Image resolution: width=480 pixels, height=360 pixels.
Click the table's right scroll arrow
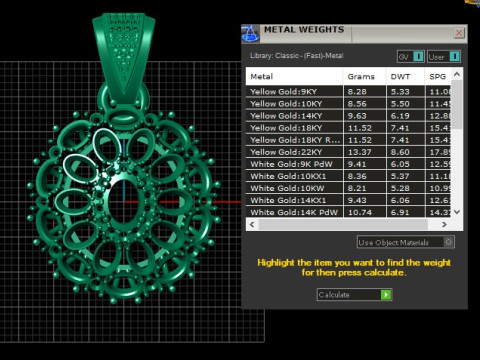pyautogui.click(x=444, y=224)
